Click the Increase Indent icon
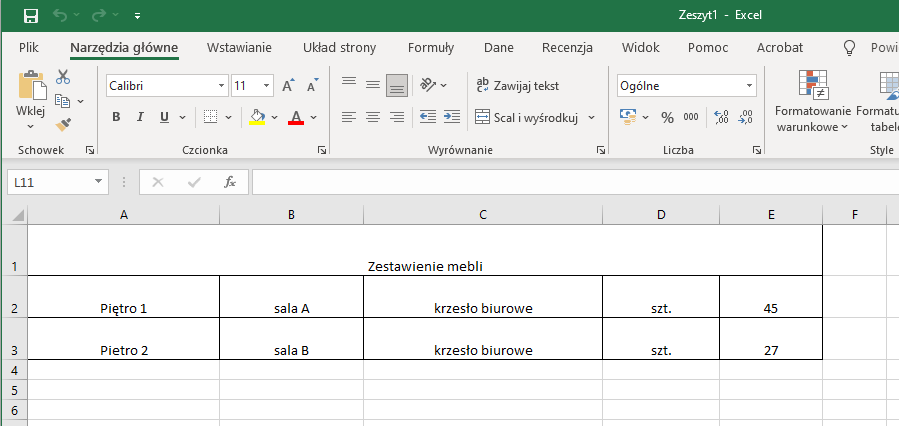Screen dimensions: 899x426 (x=451, y=117)
